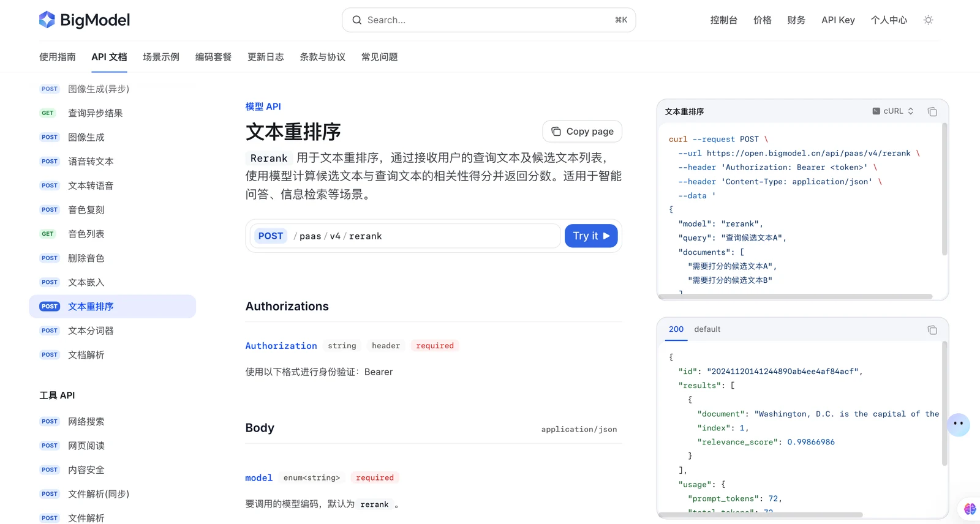The width and height of the screenshot is (980, 524).
Task: Click the search magnifier icon
Action: [357, 20]
